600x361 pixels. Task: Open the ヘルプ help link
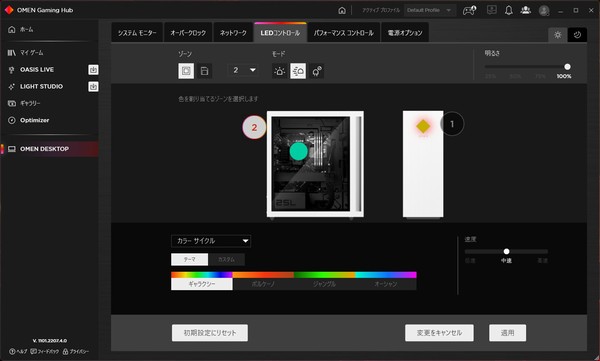click(18, 351)
